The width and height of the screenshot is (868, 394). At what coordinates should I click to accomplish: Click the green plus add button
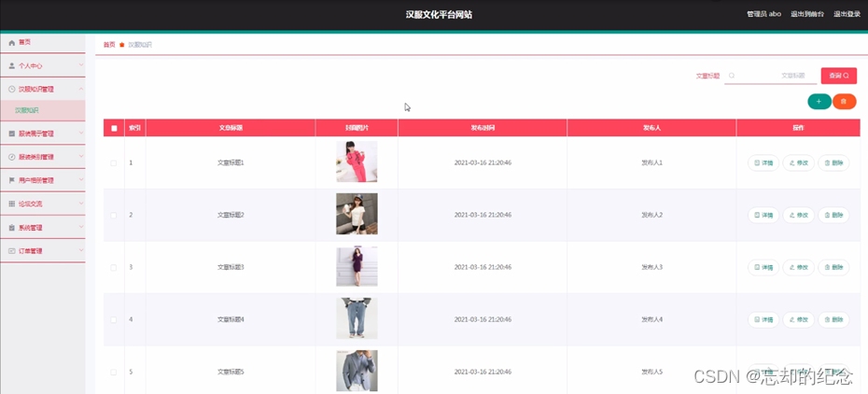(x=819, y=101)
